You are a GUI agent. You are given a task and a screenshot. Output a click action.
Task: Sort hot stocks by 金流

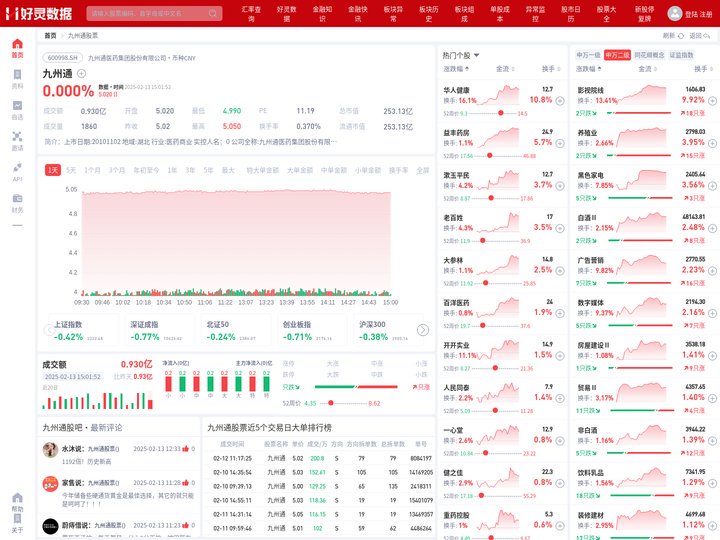pos(505,69)
